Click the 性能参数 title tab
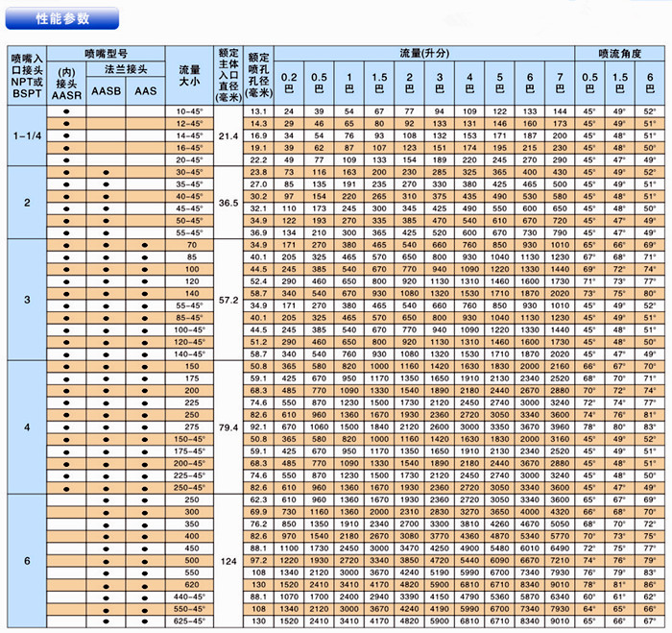 pyautogui.click(x=61, y=19)
